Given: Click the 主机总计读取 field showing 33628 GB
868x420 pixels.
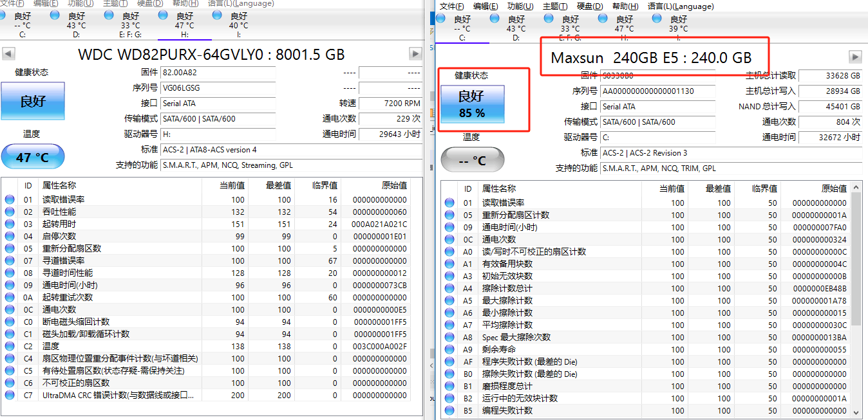Looking at the screenshot, I should 830,76.
